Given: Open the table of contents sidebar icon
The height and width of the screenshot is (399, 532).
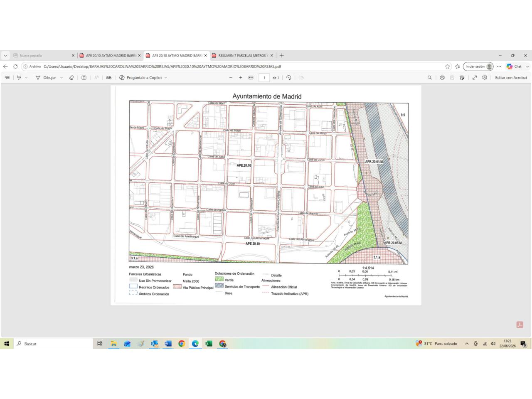Looking at the screenshot, I should pyautogui.click(x=7, y=78).
